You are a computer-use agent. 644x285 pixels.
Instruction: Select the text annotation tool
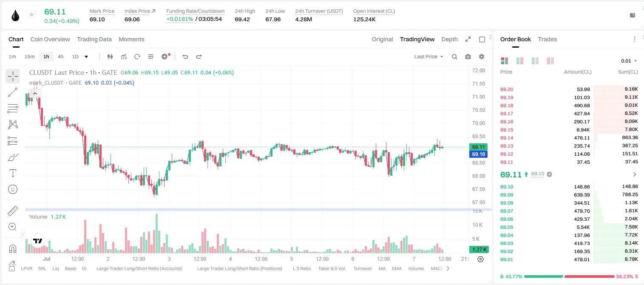coord(13,173)
